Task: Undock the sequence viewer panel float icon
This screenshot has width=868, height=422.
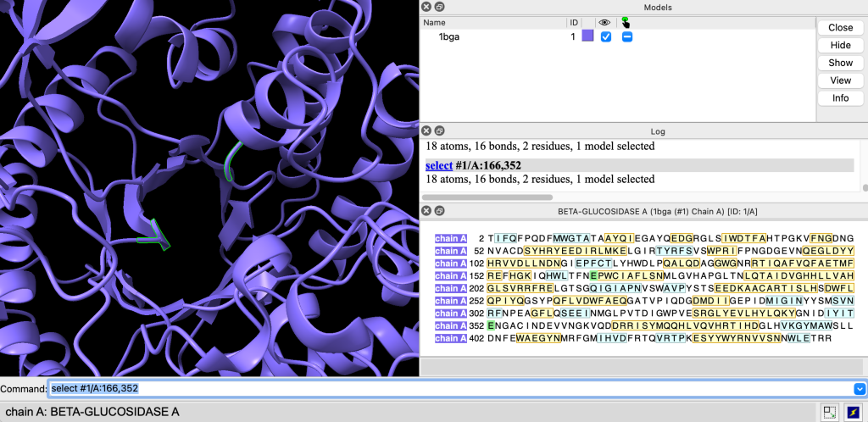Action: 439,211
